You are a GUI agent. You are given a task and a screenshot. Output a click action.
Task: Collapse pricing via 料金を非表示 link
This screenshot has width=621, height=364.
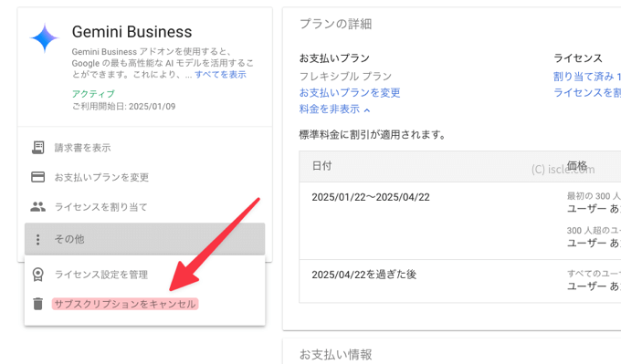pyautogui.click(x=330, y=109)
